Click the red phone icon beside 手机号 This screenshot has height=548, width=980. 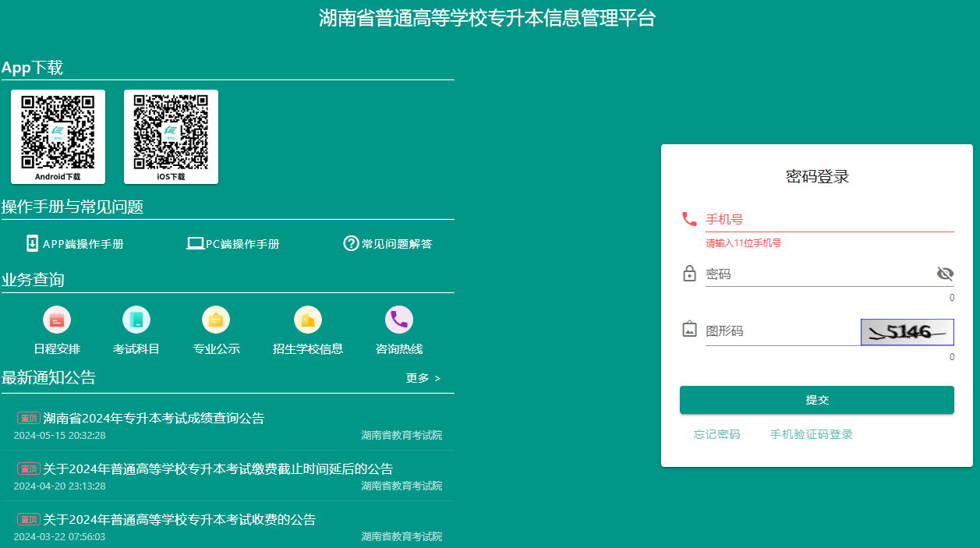pos(689,219)
